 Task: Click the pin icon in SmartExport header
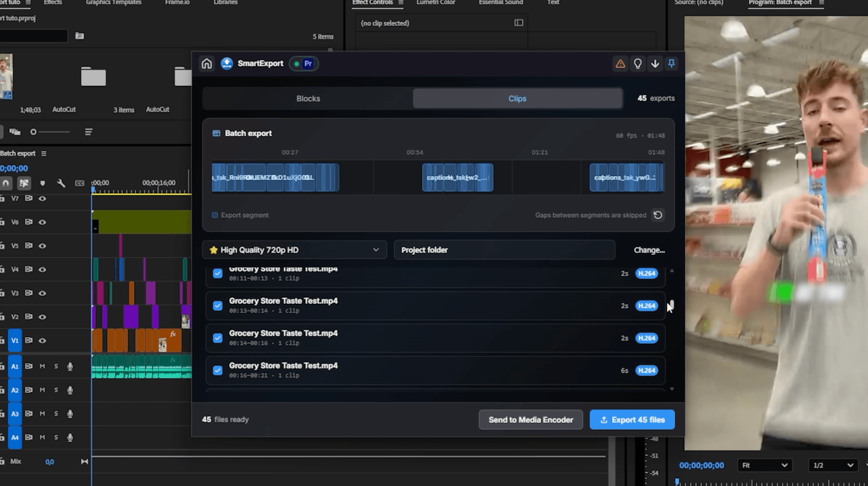[671, 64]
